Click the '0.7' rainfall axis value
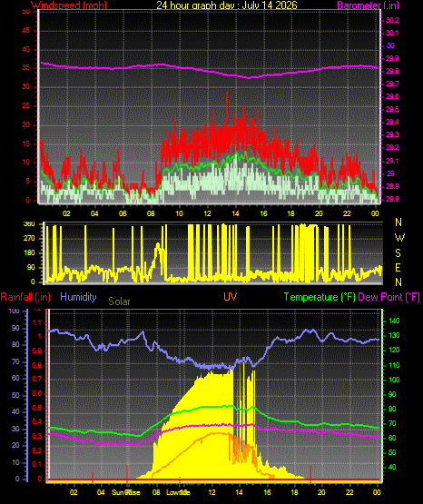 (x=37, y=379)
